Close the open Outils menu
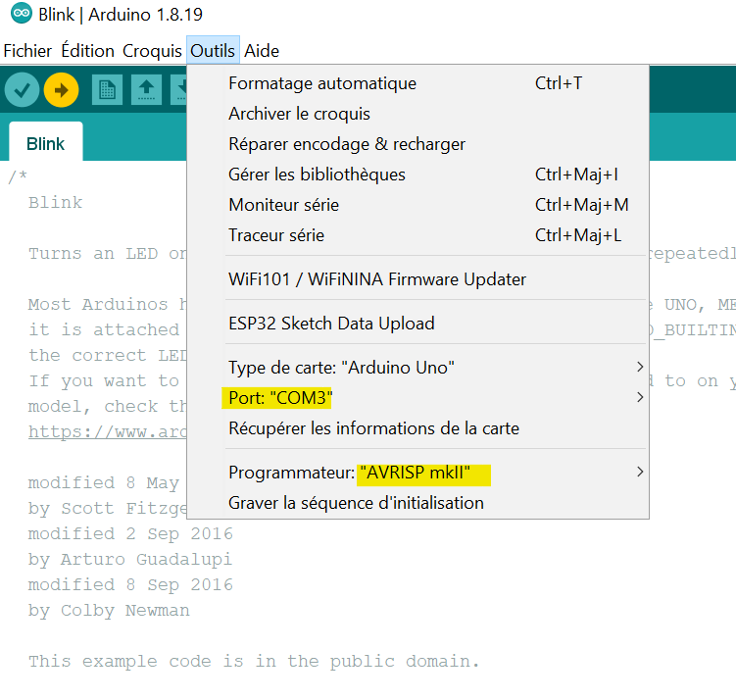Image resolution: width=736 pixels, height=700 pixels. 213,50
